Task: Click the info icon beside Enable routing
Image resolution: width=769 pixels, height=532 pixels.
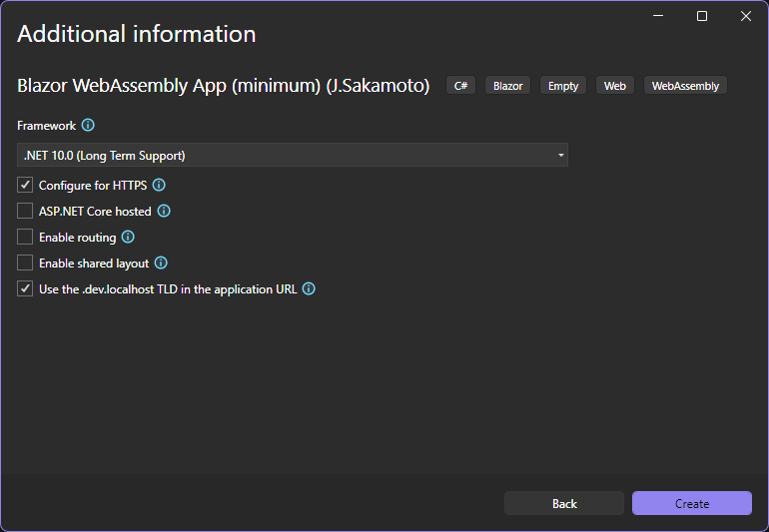Action: (128, 237)
